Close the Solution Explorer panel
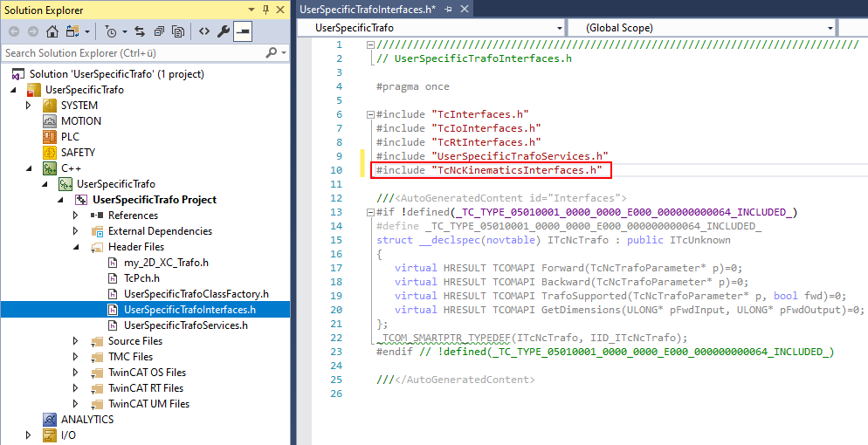The image size is (868, 445). [x=280, y=10]
